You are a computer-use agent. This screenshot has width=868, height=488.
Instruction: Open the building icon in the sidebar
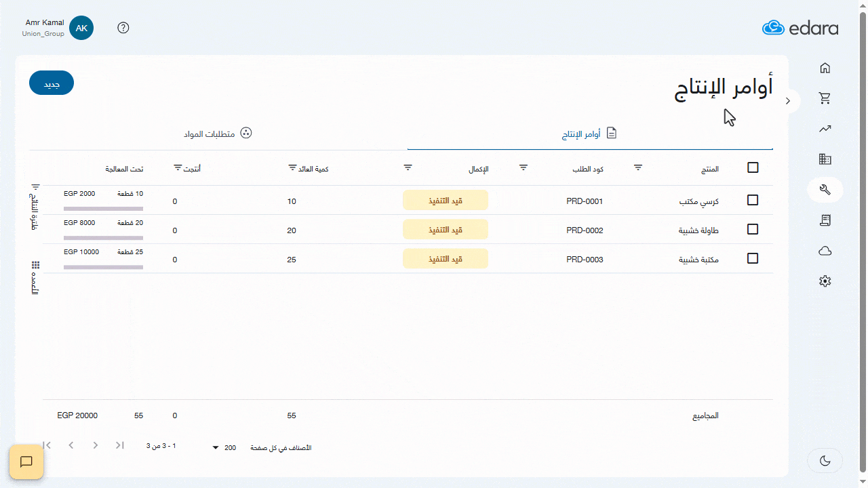point(825,159)
